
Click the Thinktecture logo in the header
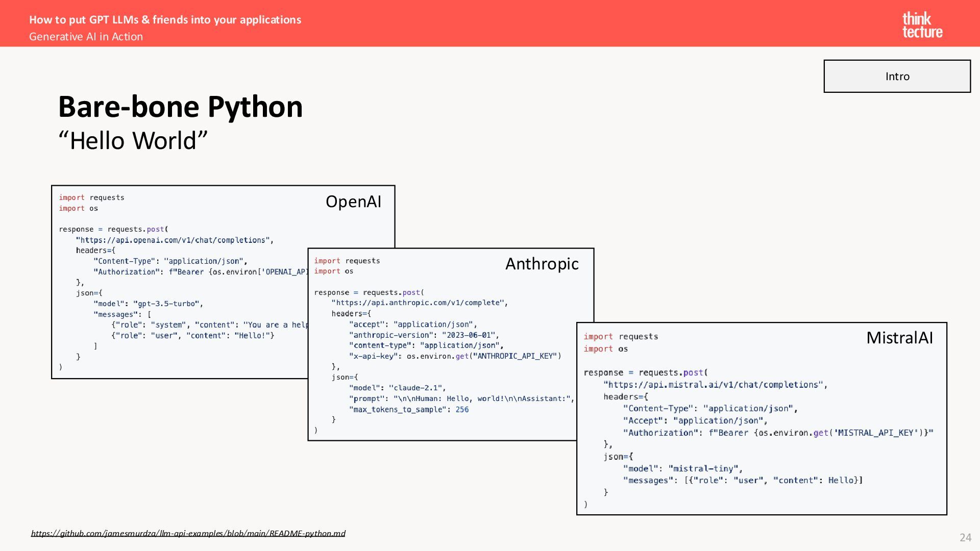[922, 25]
